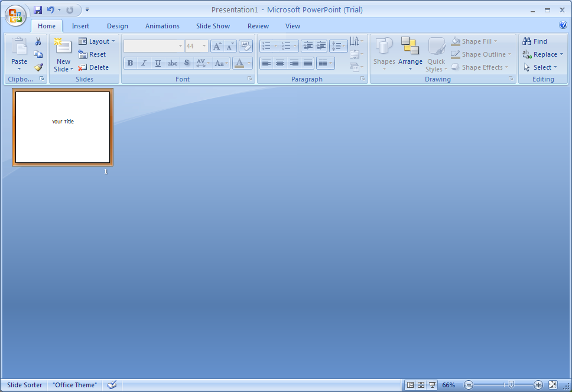The image size is (572, 392).
Task: Open Customize Quick Access Toolbar dropdown
Action: coord(87,10)
